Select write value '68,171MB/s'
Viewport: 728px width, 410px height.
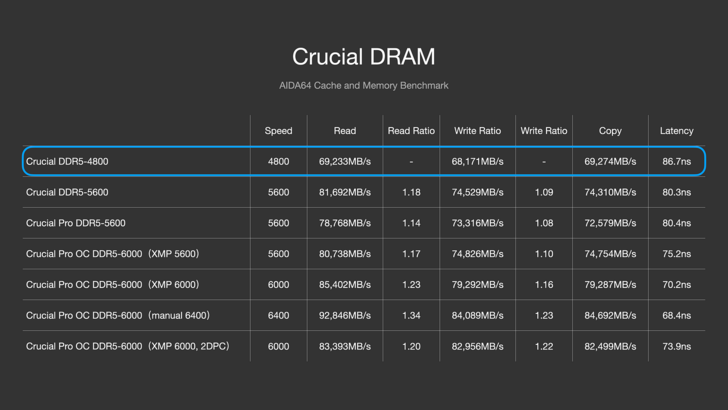tap(478, 162)
